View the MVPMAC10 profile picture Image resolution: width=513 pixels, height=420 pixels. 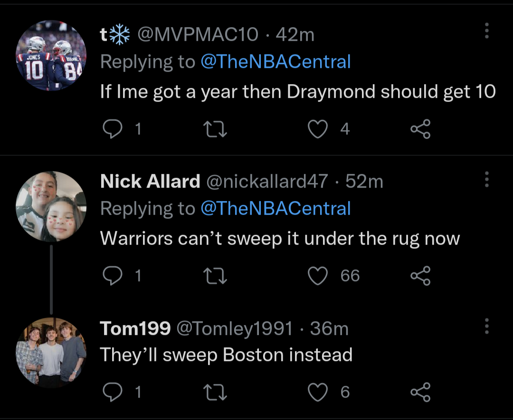51,55
